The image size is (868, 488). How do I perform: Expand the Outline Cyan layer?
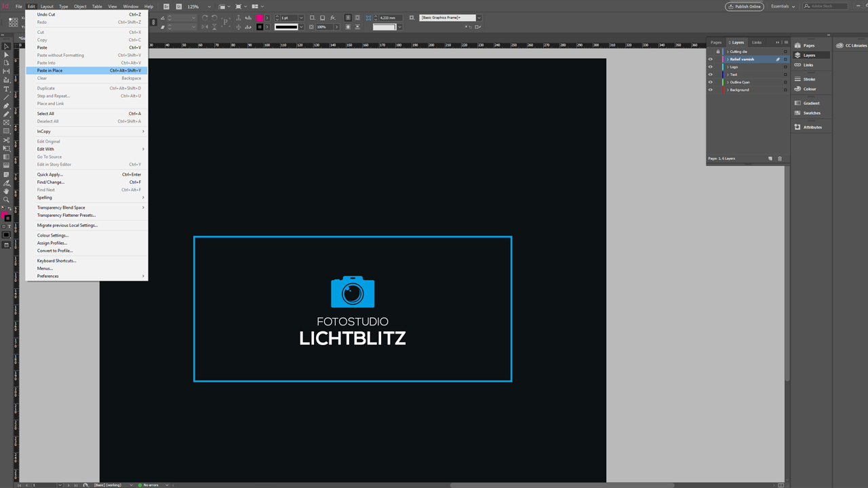tap(728, 82)
